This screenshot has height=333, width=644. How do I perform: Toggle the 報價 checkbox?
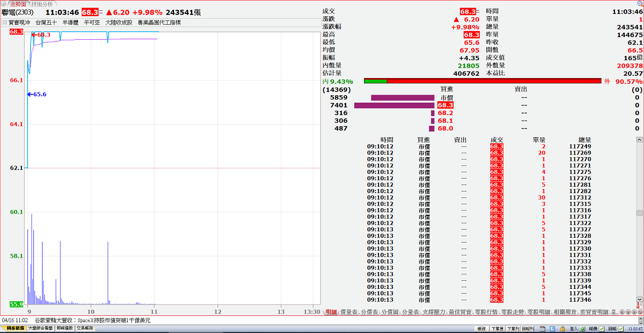tap(601, 328)
